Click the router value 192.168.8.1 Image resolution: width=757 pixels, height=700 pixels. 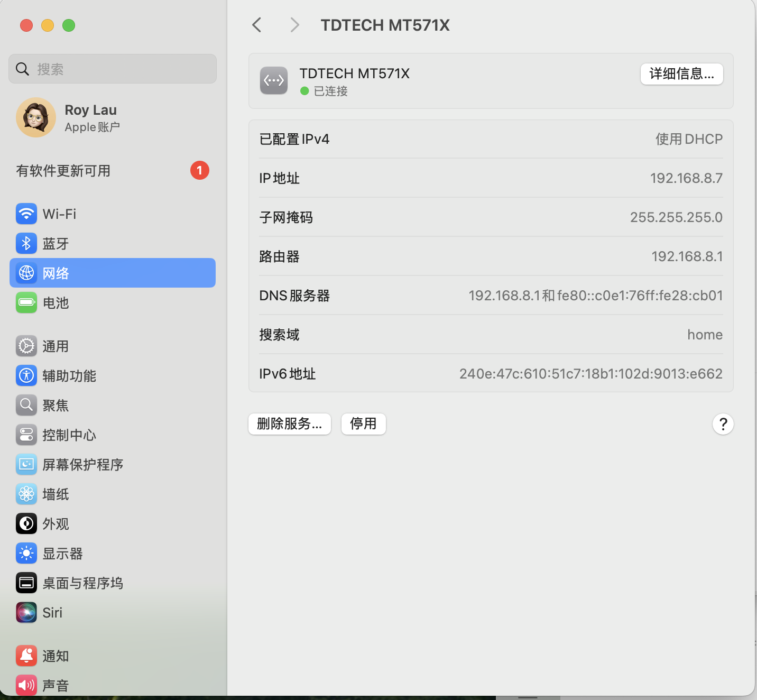(687, 256)
